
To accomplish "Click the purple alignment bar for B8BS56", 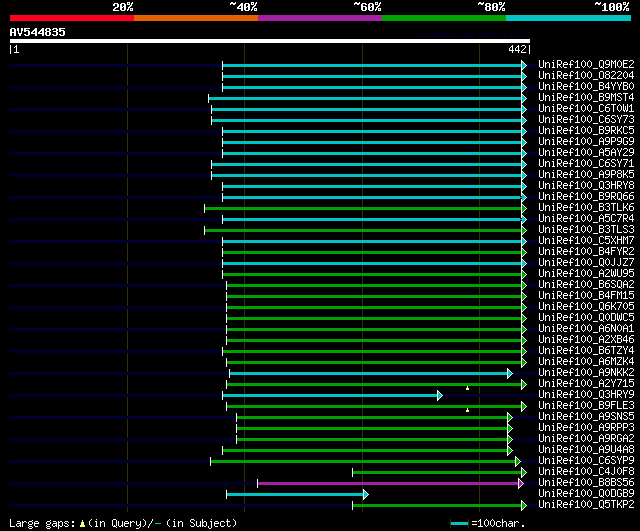I will click(388, 484).
